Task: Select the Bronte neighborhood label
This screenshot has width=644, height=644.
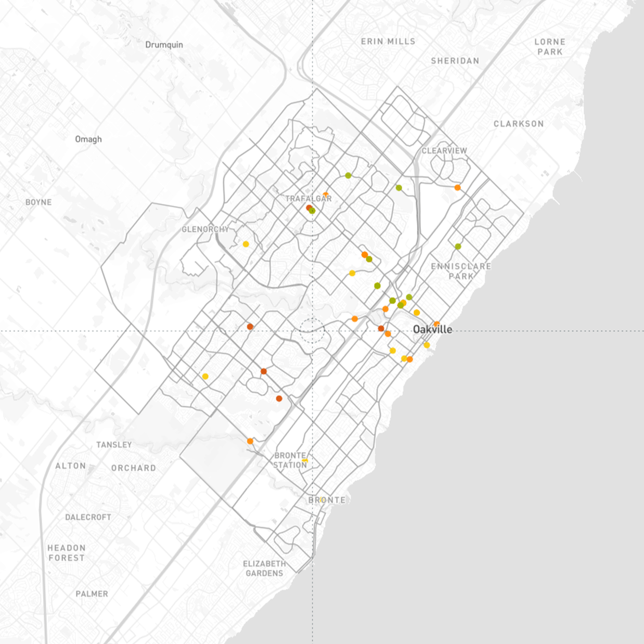Action: pos(327,500)
